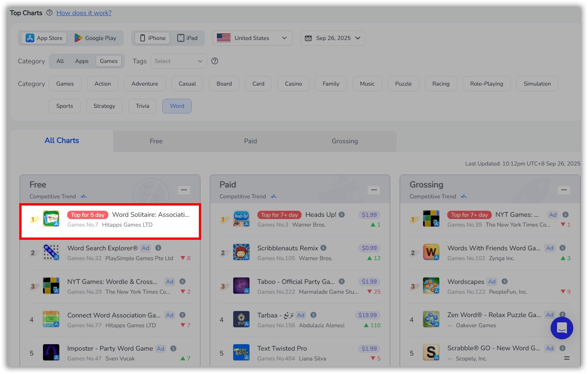Open the United States country dropdown
The height and width of the screenshot is (374, 588).
tap(252, 38)
